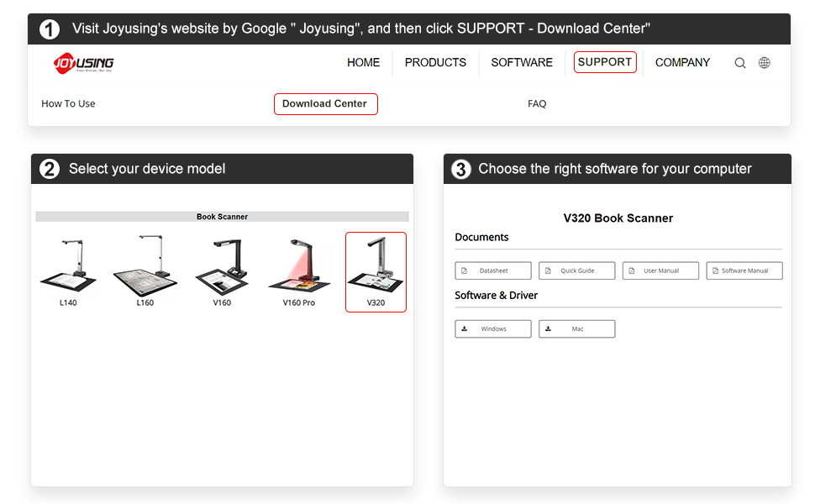The width and height of the screenshot is (815, 504).
Task: Click the search magnifier icon
Action: tap(739, 63)
